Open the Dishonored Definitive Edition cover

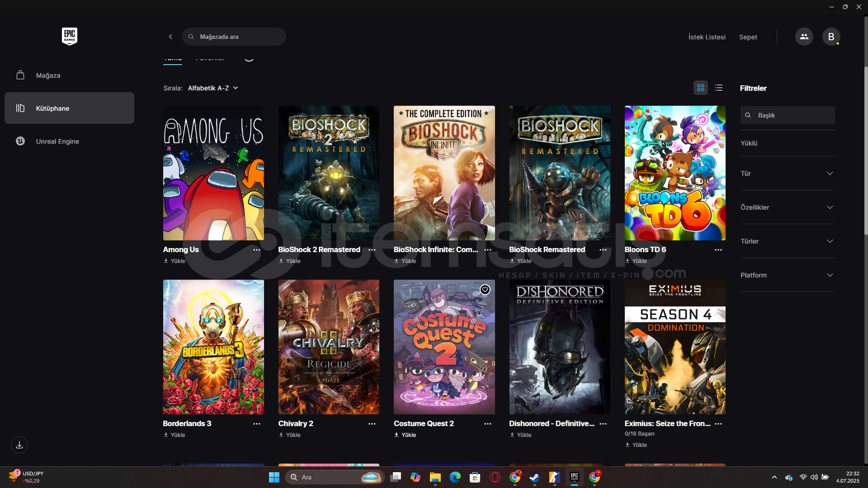pos(560,347)
